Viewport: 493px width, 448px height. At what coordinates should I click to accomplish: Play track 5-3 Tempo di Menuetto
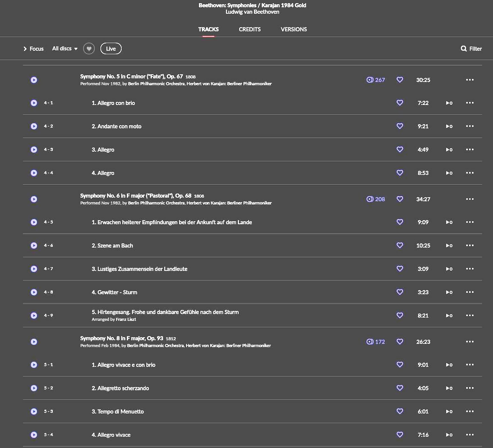coord(34,412)
